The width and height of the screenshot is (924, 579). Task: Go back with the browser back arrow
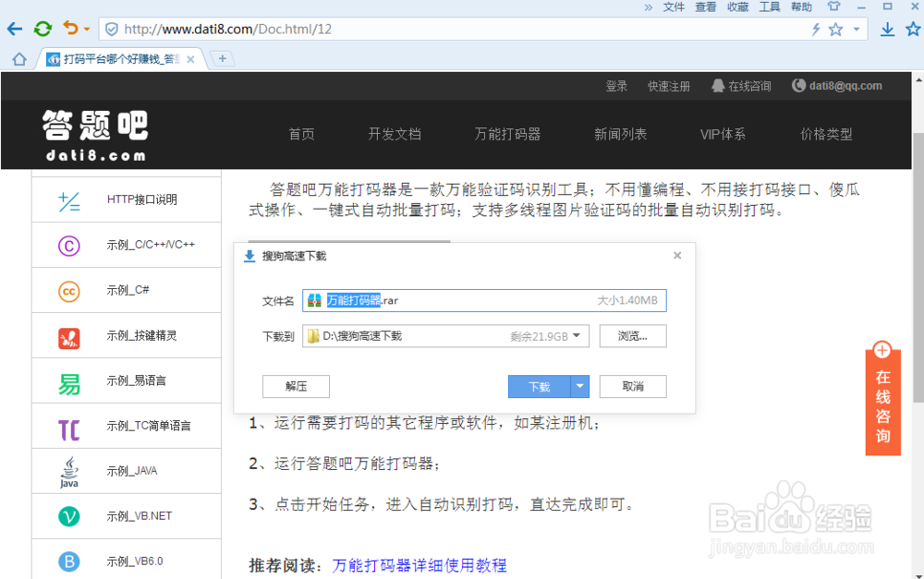(15, 29)
